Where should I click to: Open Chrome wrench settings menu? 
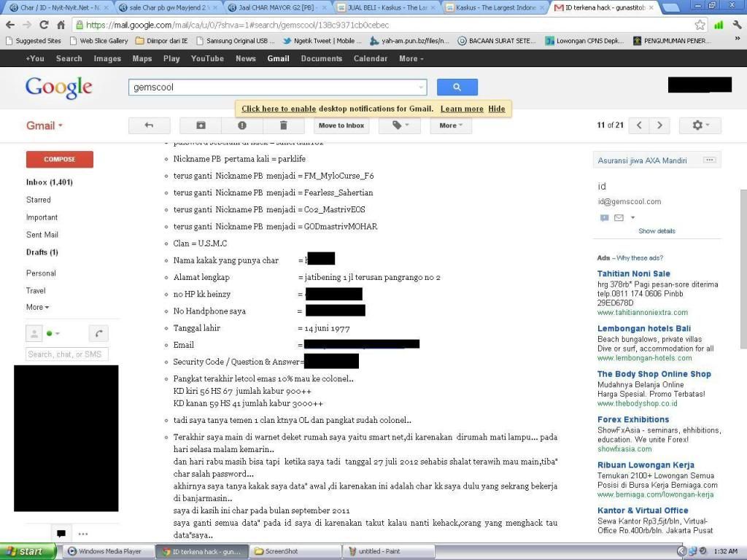coord(737,25)
